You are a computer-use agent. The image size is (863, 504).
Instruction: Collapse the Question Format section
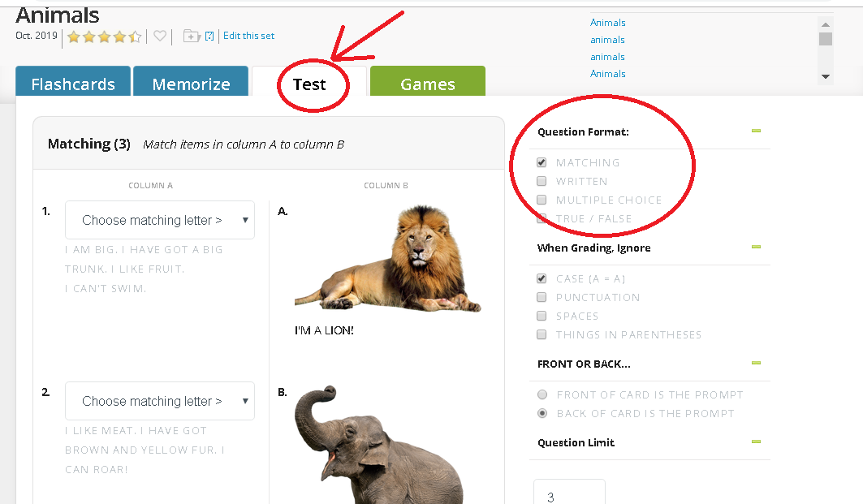pos(755,130)
